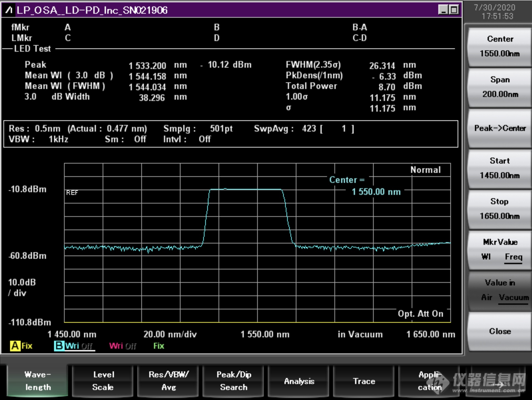Click the fMkr marker row label
Viewport: 532px width, 400px height.
(20, 27)
